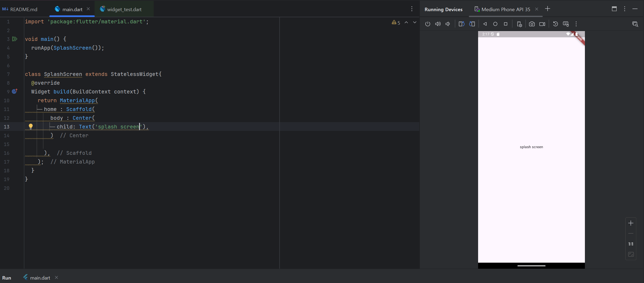644x283 pixels.
Task: Click the override gutter icon on line 9
Action: (x=15, y=91)
